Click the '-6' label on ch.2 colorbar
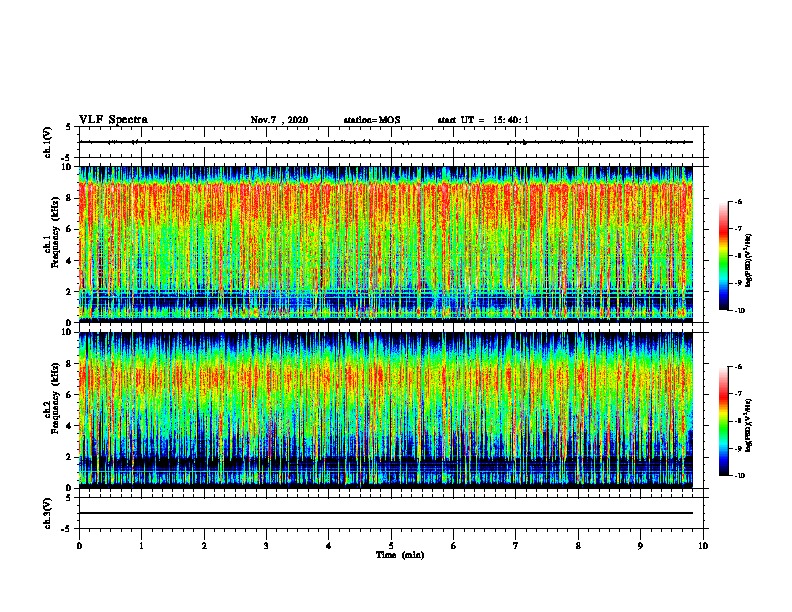Screen dimensions: 792x612 pyautogui.click(x=739, y=367)
